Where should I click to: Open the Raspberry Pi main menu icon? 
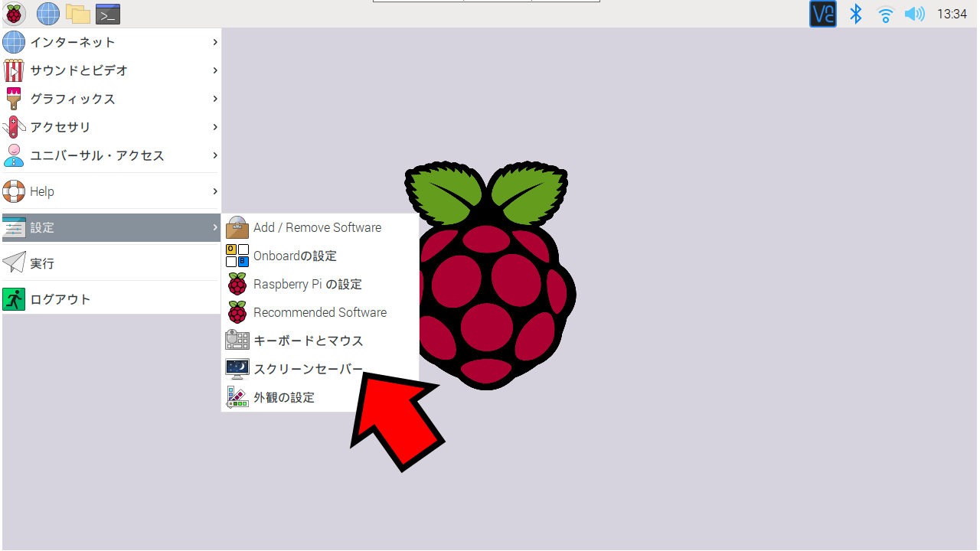pyautogui.click(x=14, y=14)
